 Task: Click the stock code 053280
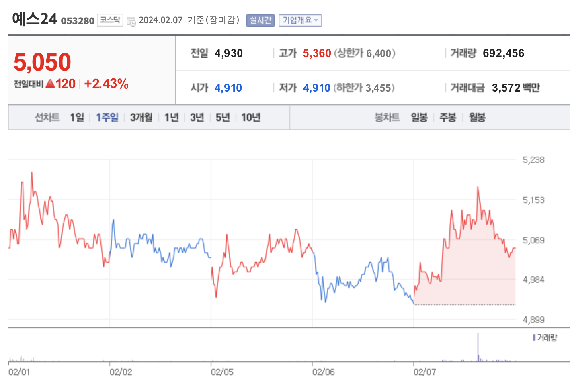(78, 21)
